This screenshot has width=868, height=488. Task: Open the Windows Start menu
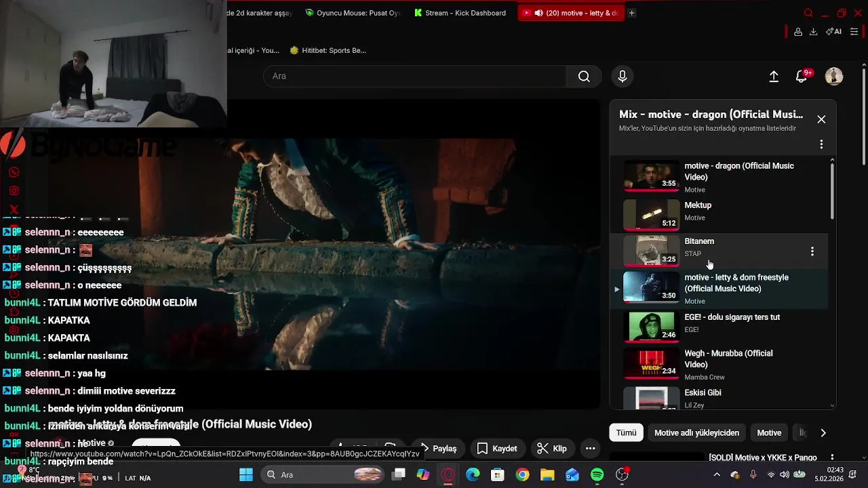coord(245,475)
